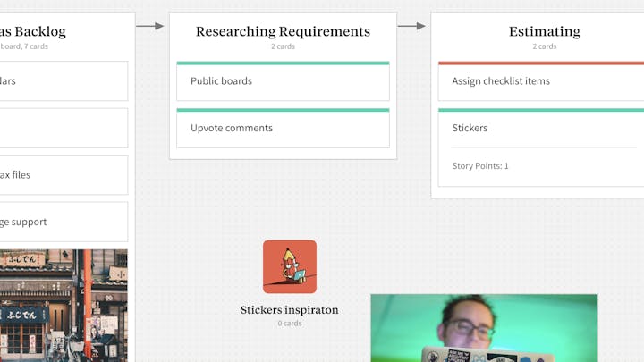This screenshot has width=644, height=362.
Task: Click the '7 cards' backlog count text
Action: pyautogui.click(x=36, y=46)
